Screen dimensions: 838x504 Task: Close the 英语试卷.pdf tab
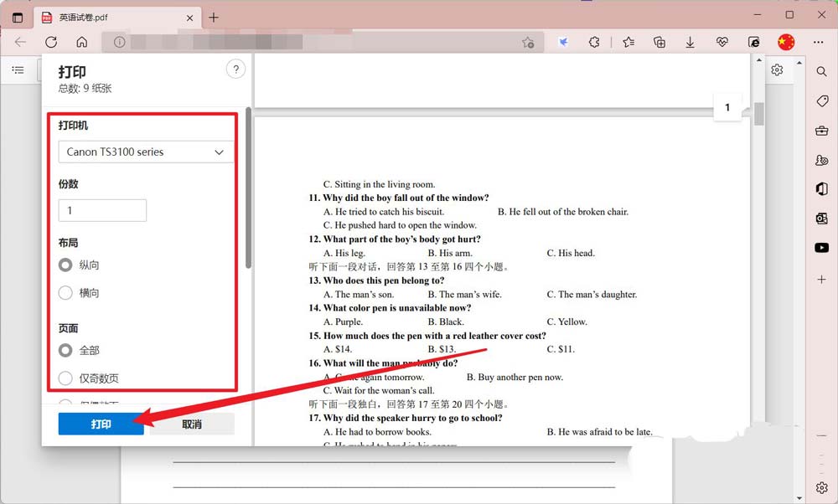(189, 18)
